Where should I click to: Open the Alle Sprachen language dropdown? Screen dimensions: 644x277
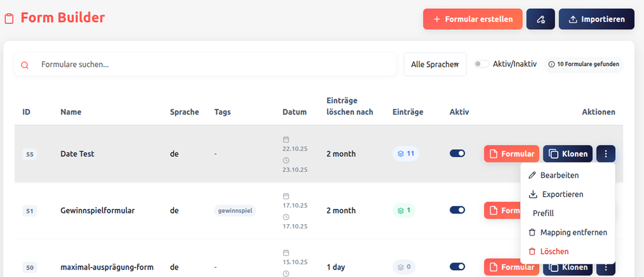pos(435,64)
